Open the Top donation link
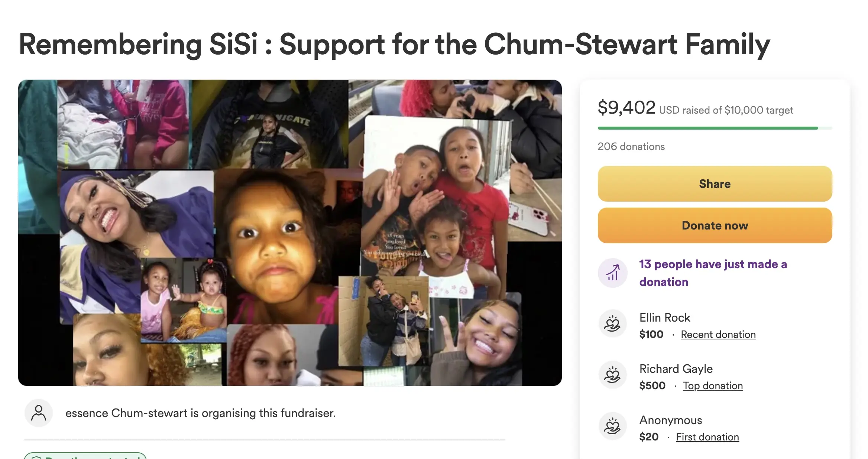This screenshot has height=459, width=868. [x=713, y=385]
